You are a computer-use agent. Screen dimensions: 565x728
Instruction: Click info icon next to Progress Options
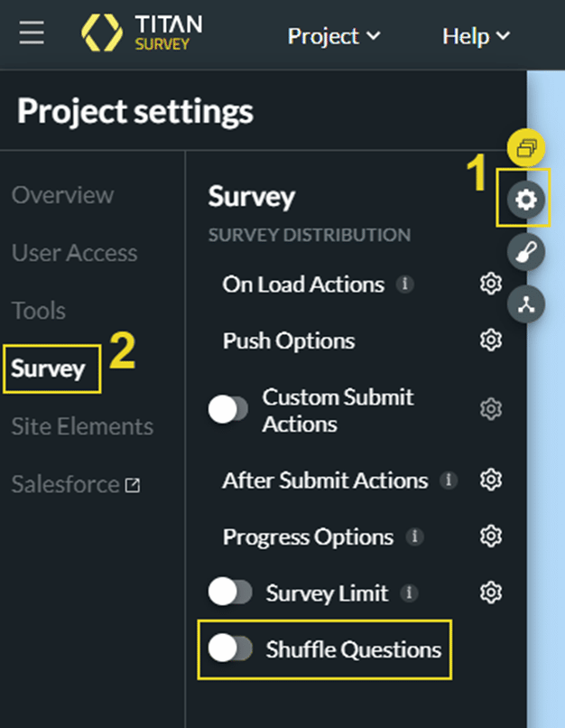pos(414,537)
